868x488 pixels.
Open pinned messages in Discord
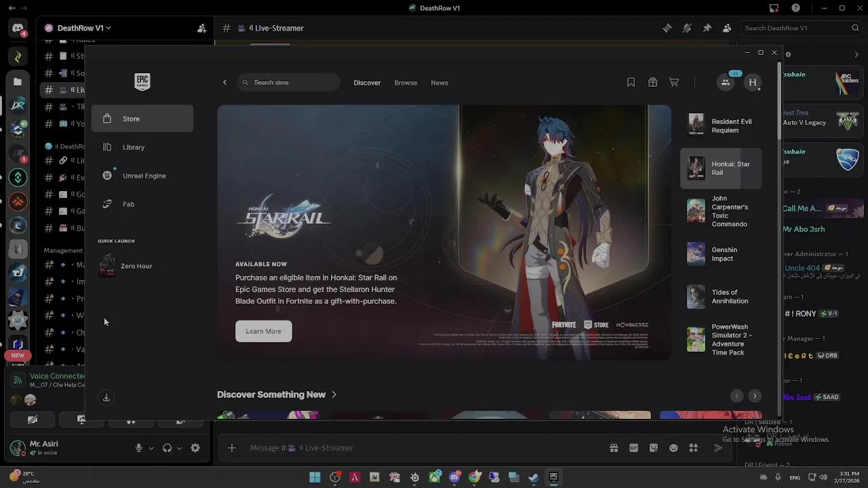click(x=707, y=28)
